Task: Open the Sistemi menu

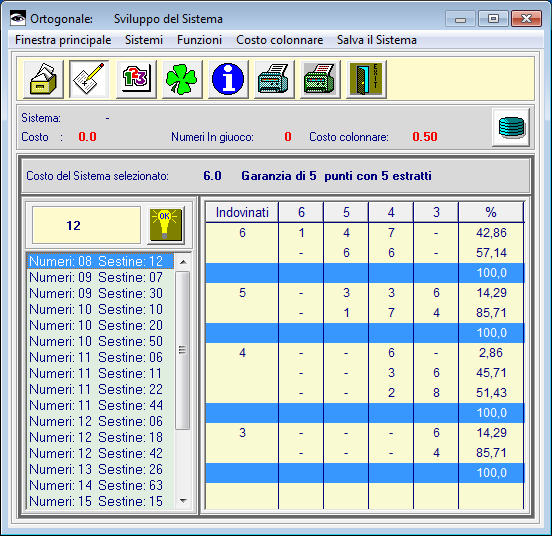Action: [x=144, y=40]
